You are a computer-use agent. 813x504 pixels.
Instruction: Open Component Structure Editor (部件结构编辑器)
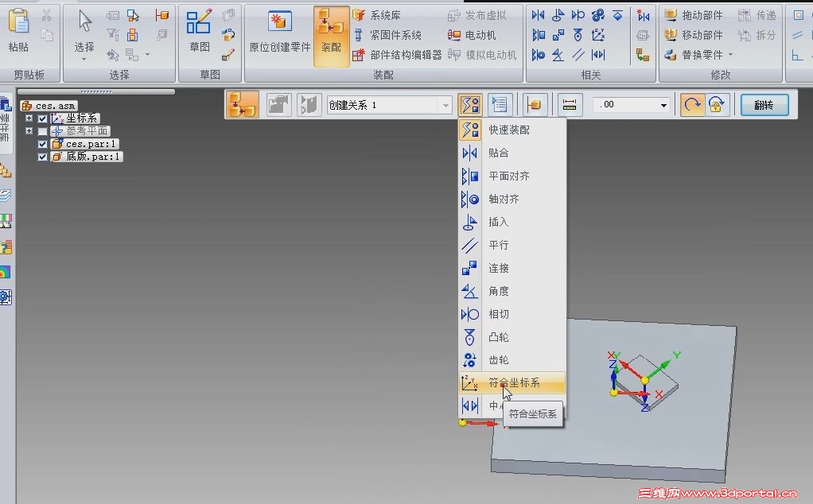tap(397, 55)
